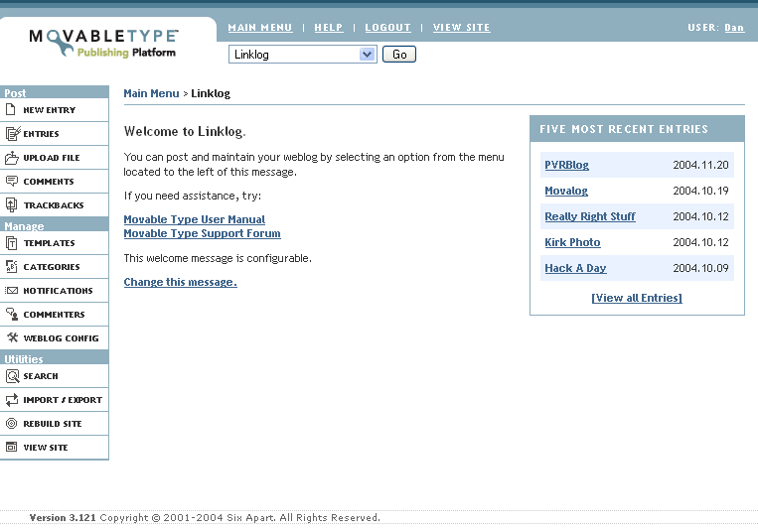Open the Linklog weblog dropdown
Viewport: 758px width, 532px height.
(x=302, y=55)
